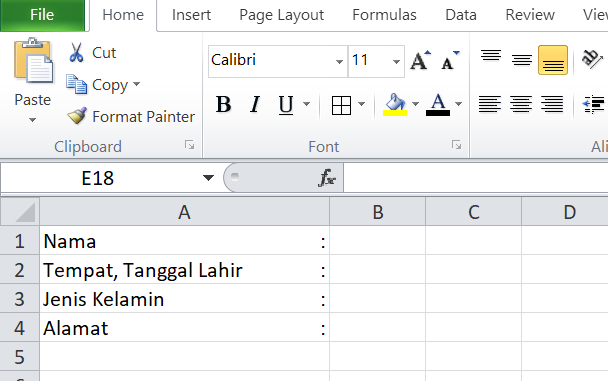Open the Review tab
This screenshot has width=608, height=381.
(530, 15)
